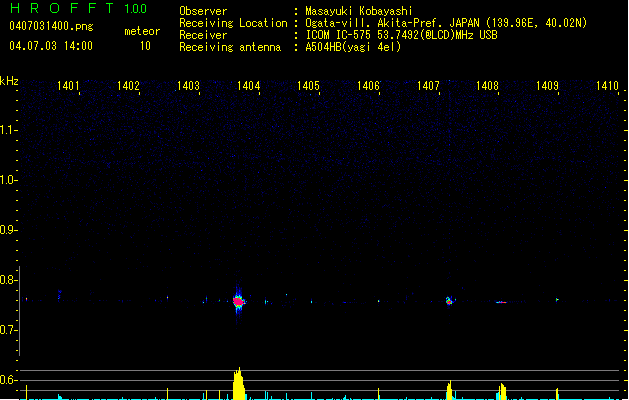Click the large meteor echo before 1404

(239, 301)
